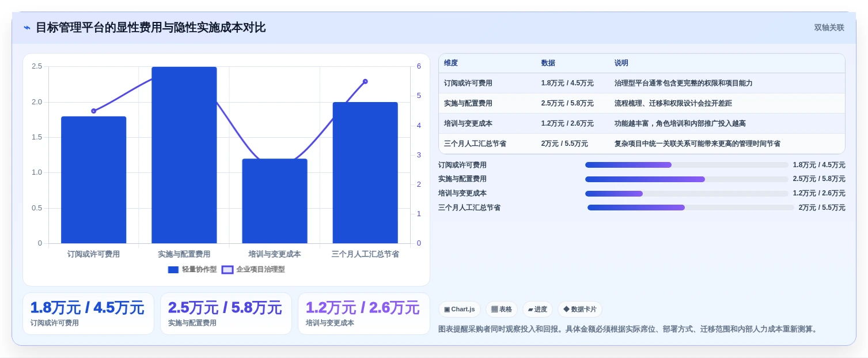
Task: Click description 治理型平台通常包含更完整的权限和项目能力
Action: (x=684, y=84)
